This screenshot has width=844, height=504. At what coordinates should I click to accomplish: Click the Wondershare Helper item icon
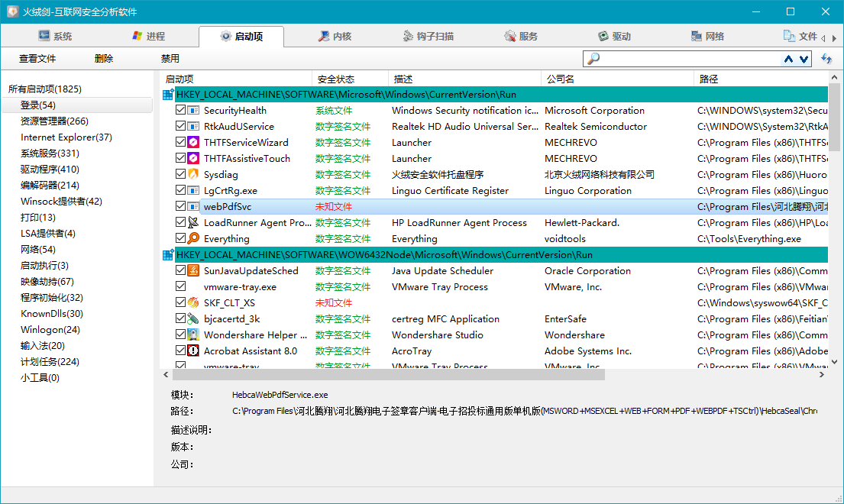coord(193,334)
